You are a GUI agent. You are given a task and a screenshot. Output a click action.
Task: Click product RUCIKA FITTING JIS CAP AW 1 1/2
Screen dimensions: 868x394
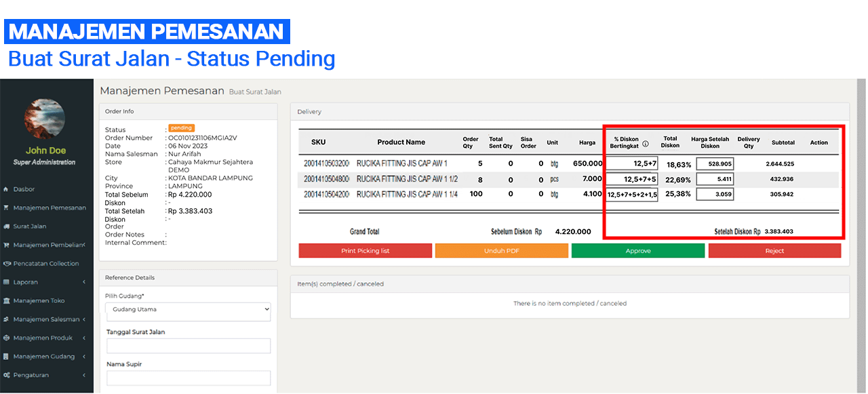click(408, 179)
